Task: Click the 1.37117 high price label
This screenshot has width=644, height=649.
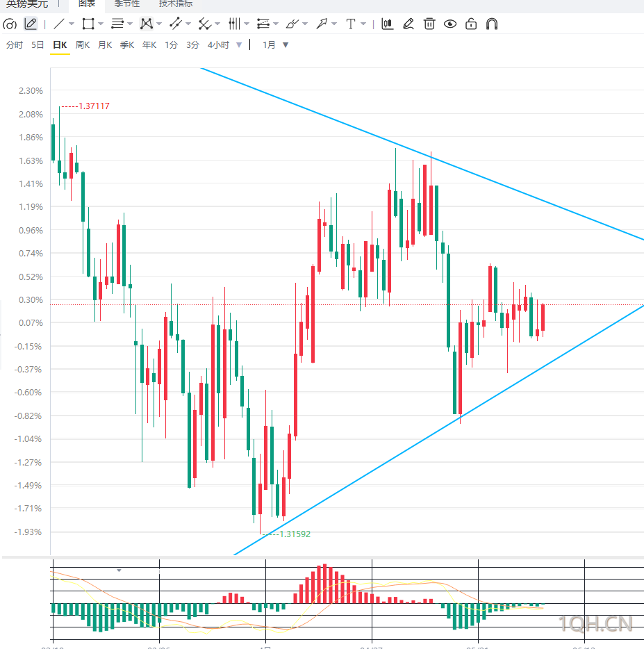Action: coord(94,106)
